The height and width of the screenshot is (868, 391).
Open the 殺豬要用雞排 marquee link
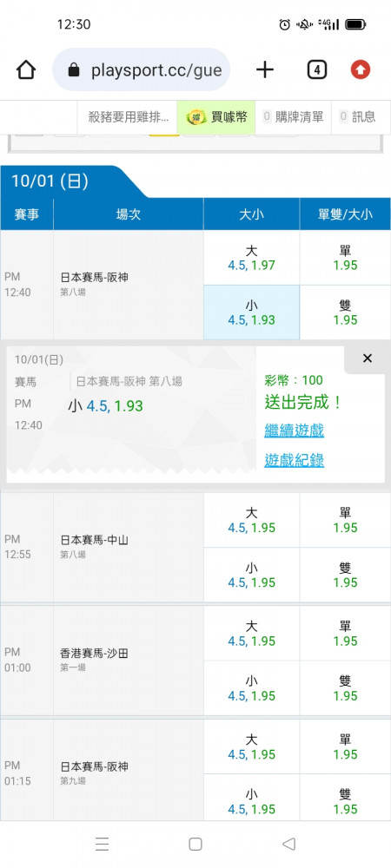pos(129,117)
